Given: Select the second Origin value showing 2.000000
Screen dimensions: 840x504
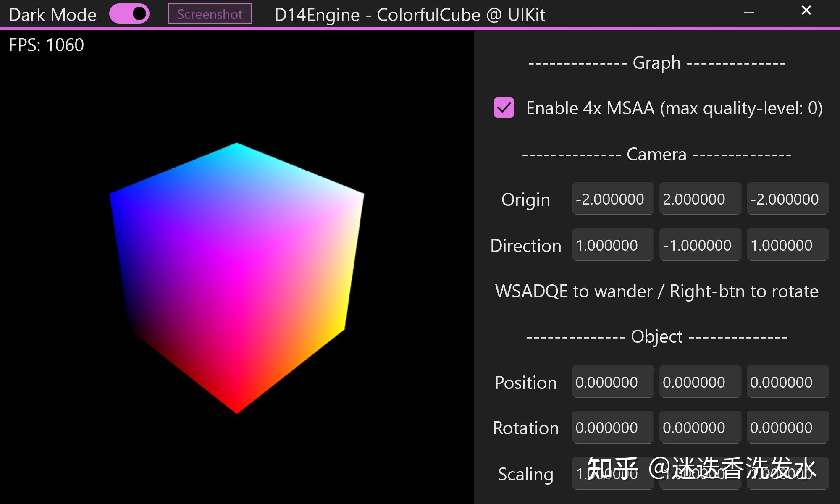Looking at the screenshot, I should tap(700, 199).
